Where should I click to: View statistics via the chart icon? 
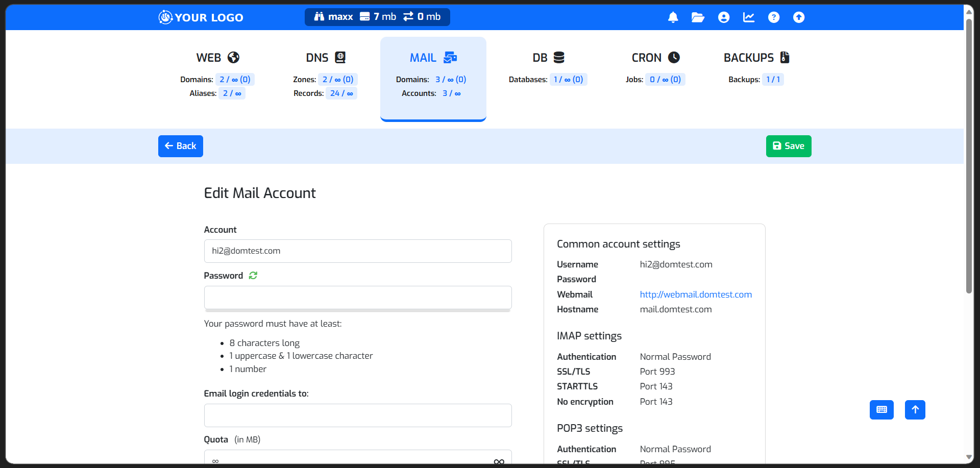click(748, 17)
